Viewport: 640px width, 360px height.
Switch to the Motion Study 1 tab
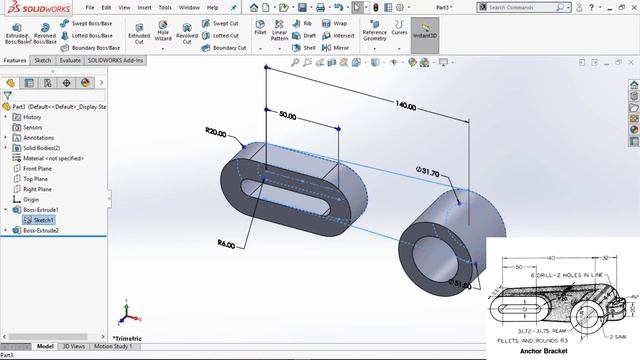[113, 347]
